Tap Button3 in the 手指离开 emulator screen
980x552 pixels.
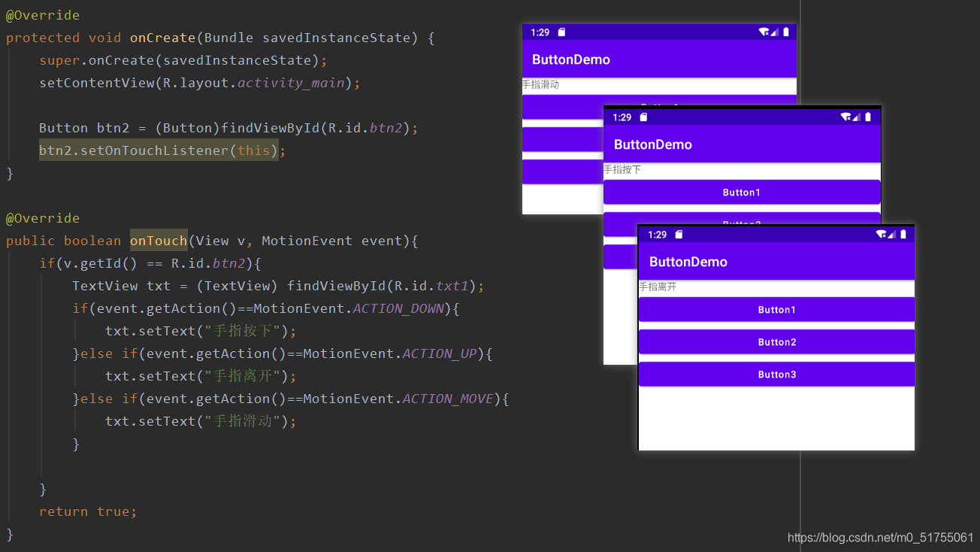[x=776, y=375]
